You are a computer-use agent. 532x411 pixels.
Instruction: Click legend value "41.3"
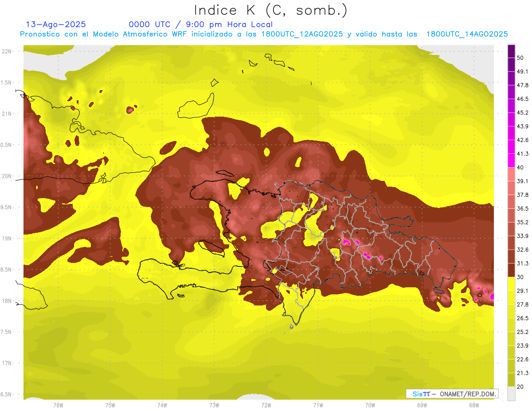pos(523,154)
